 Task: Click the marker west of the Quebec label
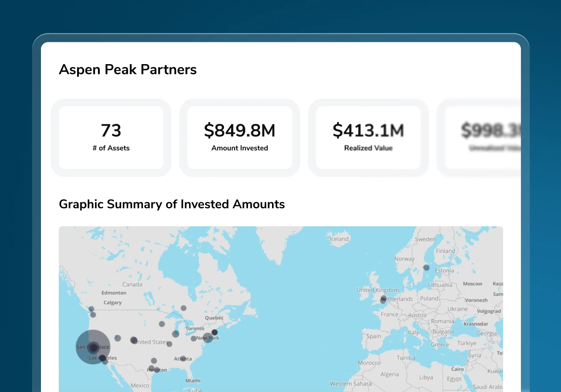(x=183, y=308)
